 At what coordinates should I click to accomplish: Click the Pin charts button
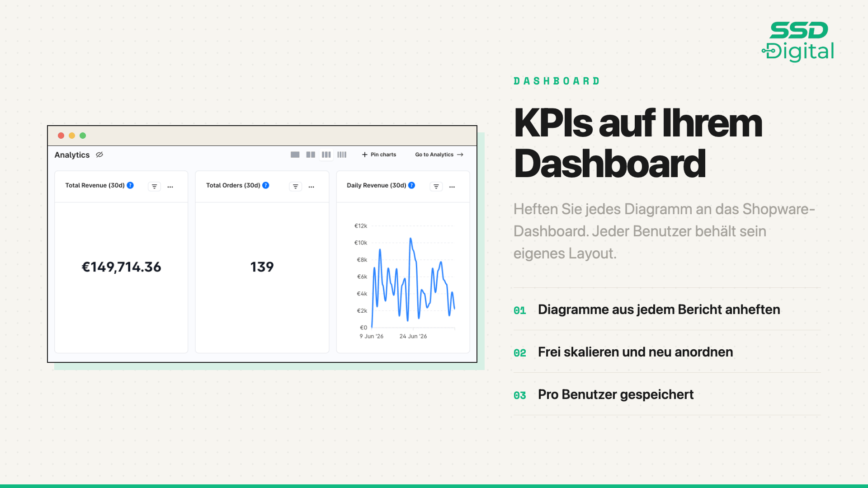[379, 155]
